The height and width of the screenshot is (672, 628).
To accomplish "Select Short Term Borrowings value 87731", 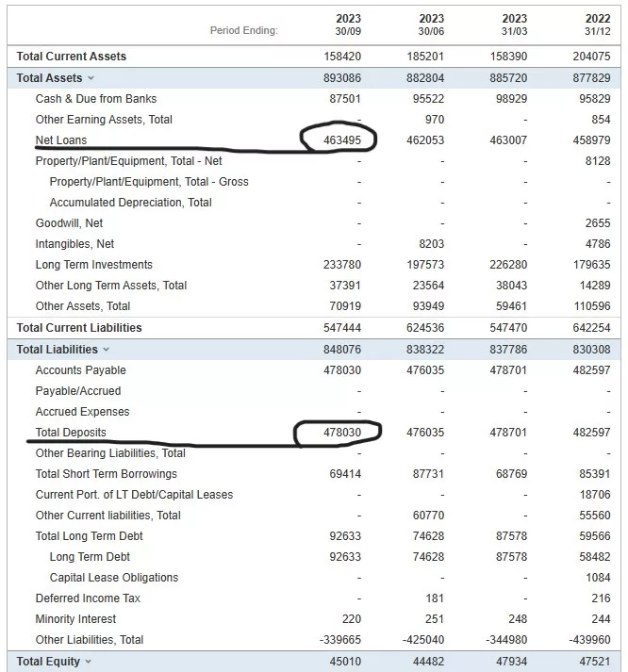I will point(428,473).
